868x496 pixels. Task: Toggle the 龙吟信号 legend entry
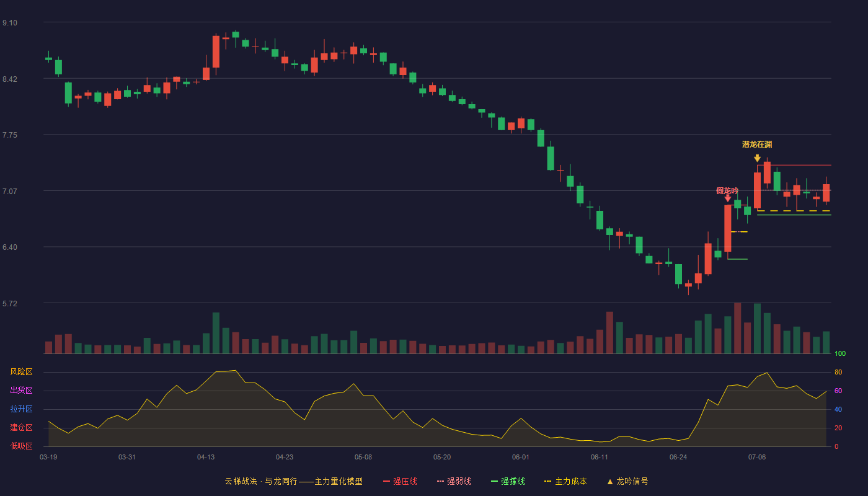(627, 481)
